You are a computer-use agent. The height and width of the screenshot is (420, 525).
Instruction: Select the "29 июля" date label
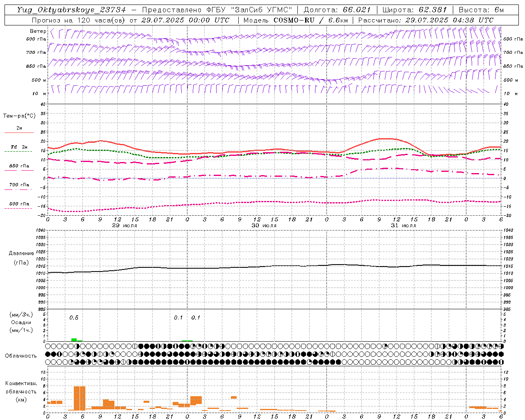125,226
